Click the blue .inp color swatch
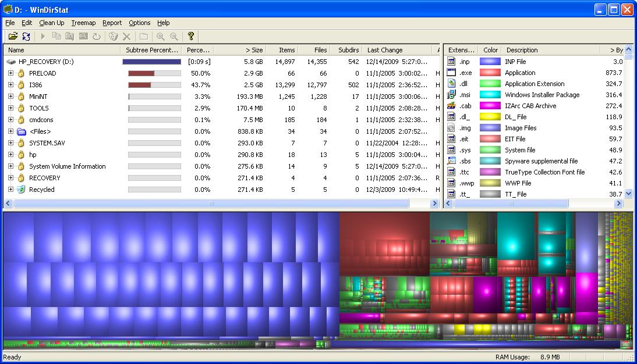The width and height of the screenshot is (637, 364). click(490, 62)
